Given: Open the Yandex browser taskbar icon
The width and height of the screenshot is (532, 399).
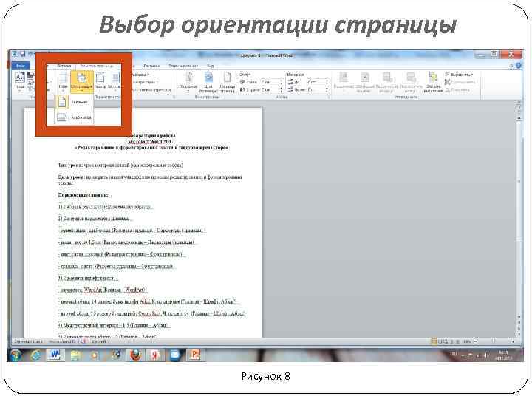Looking at the screenshot, I should 154,355.
